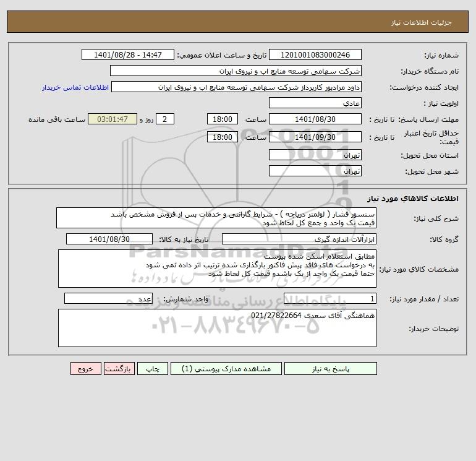Click شهر محل تحویل field تهران
The height and width of the screenshot is (461, 476).
315,171
